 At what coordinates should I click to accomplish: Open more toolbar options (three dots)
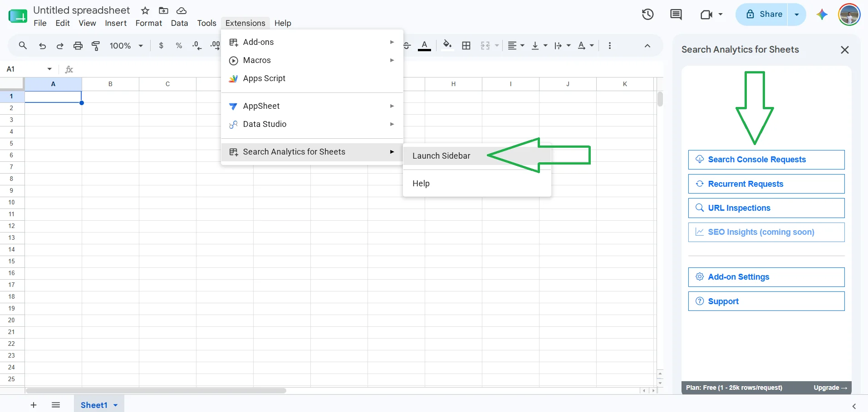(x=609, y=45)
